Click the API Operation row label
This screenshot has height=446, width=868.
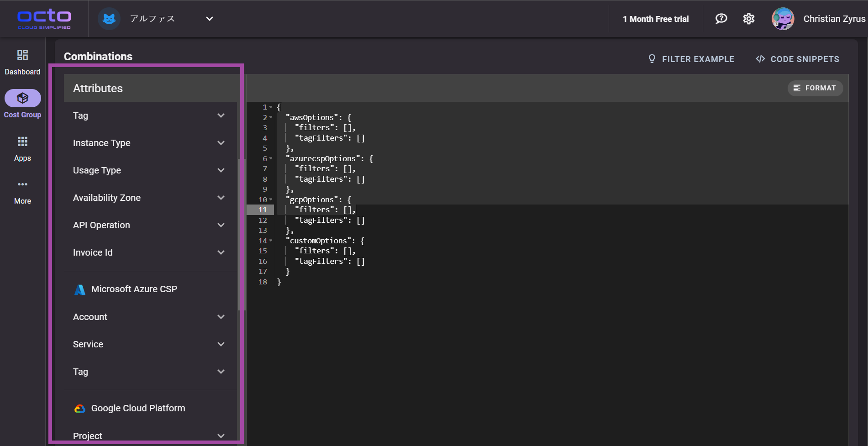click(x=101, y=225)
